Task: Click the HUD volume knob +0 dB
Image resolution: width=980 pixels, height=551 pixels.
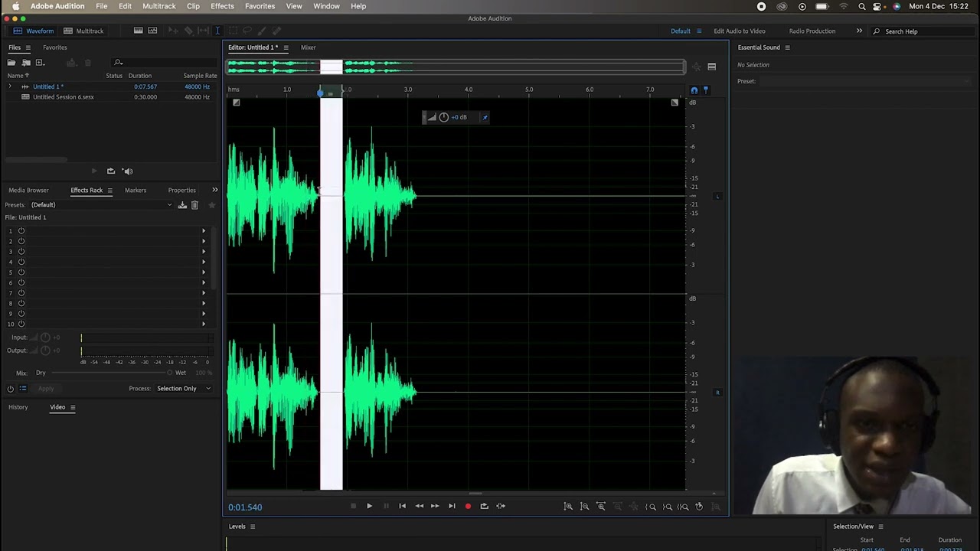Action: tap(443, 117)
